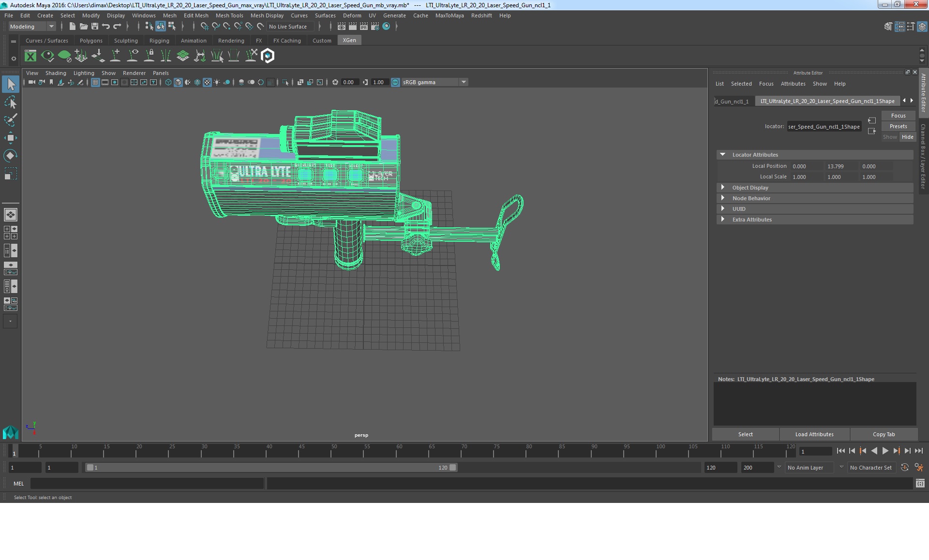This screenshot has width=929, height=560.
Task: Switch to Rigging shelf tab
Action: pos(159,41)
